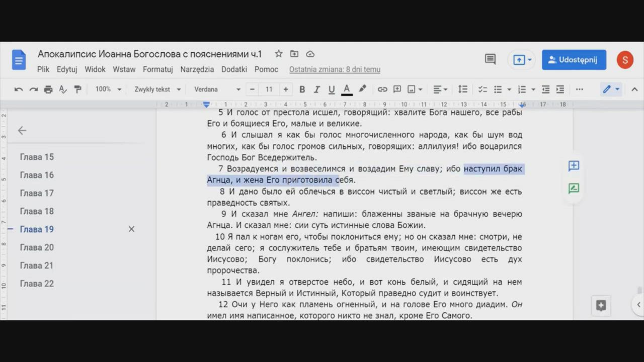Click the add comment icon in margin
Image resolution: width=644 pixels, height=362 pixels.
point(574,166)
